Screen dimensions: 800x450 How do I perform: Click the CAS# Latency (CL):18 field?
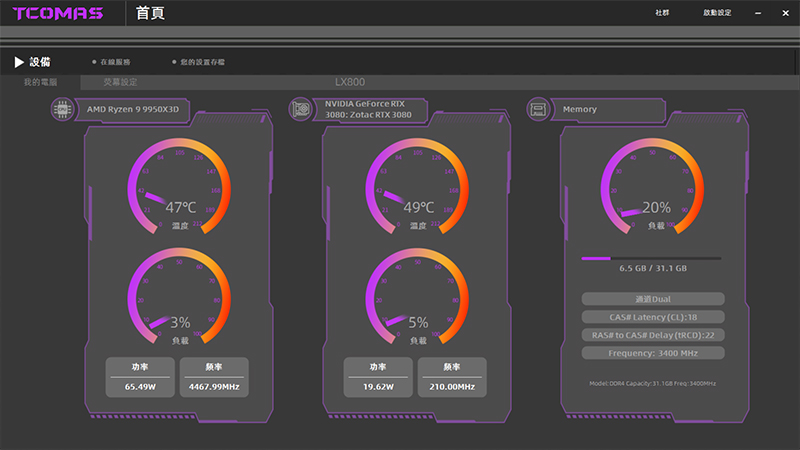[653, 317]
